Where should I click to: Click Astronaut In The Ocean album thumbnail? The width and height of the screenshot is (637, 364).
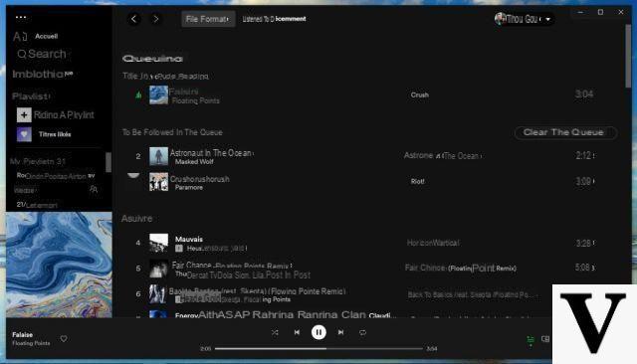pyautogui.click(x=159, y=156)
